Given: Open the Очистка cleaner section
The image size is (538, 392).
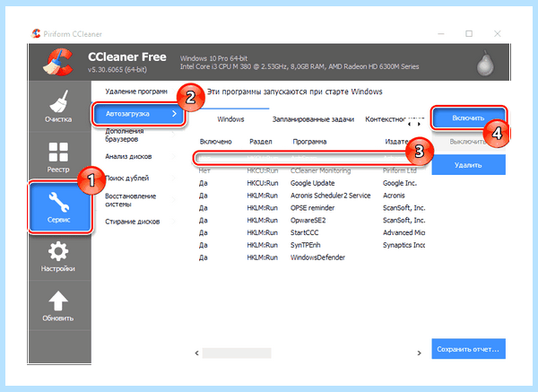Looking at the screenshot, I should [58, 107].
